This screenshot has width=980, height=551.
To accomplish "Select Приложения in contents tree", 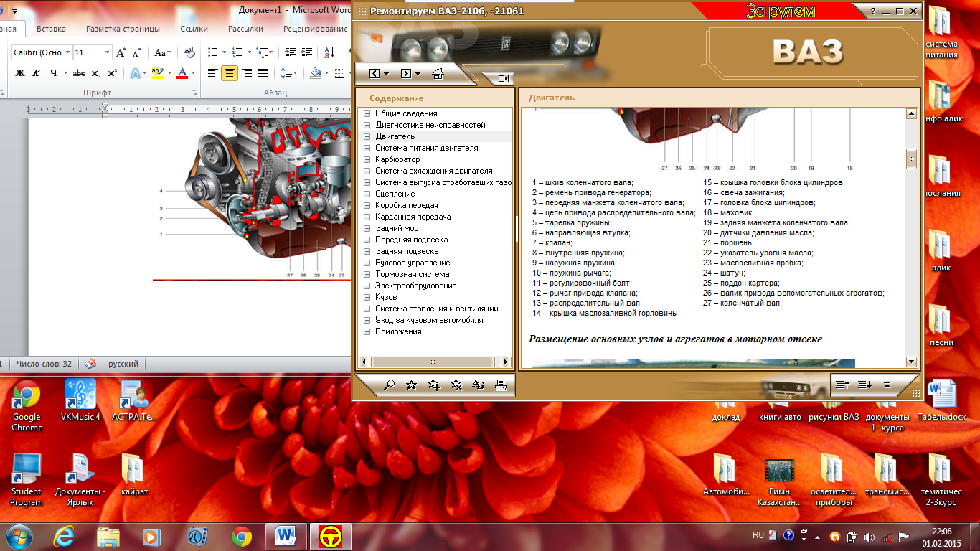I will point(398,331).
